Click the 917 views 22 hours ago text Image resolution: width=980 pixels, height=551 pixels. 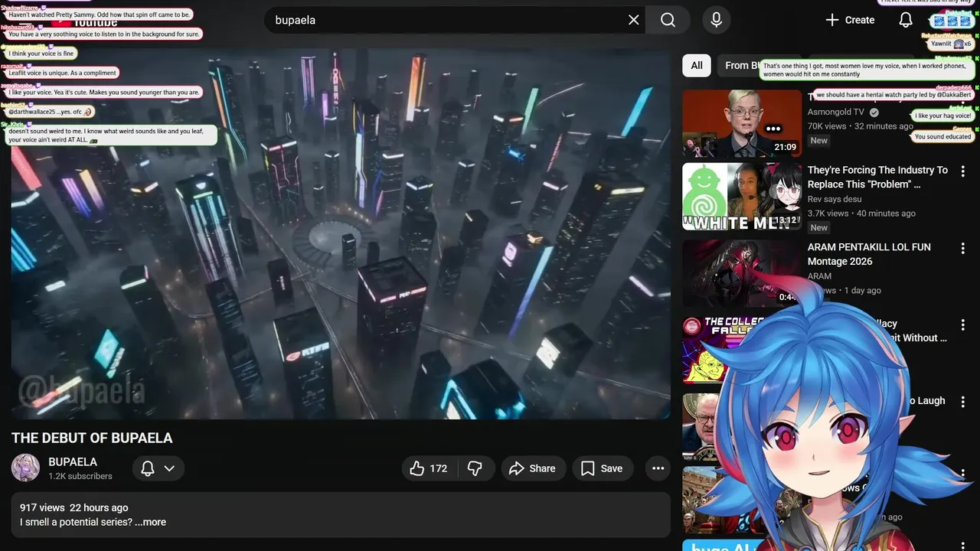coord(74,507)
